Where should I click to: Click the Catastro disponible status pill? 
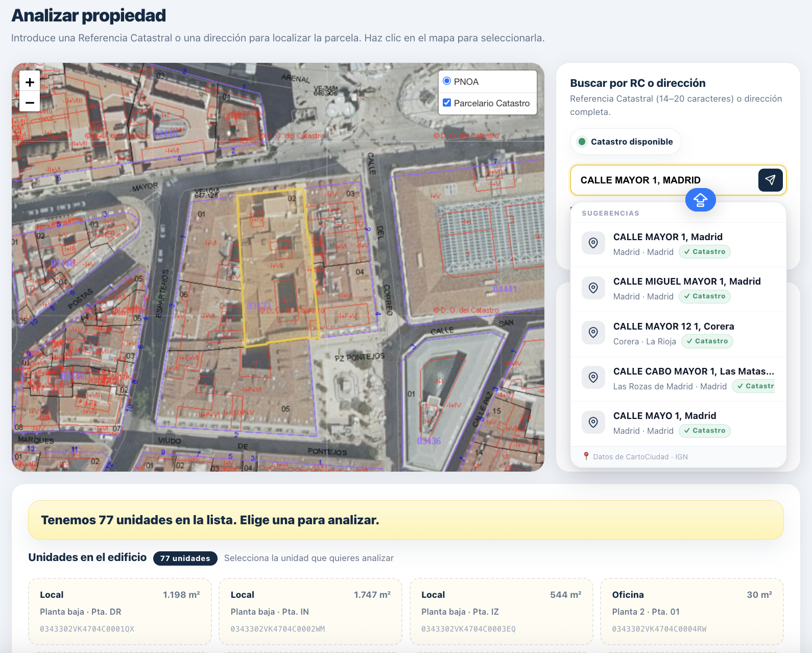(626, 142)
